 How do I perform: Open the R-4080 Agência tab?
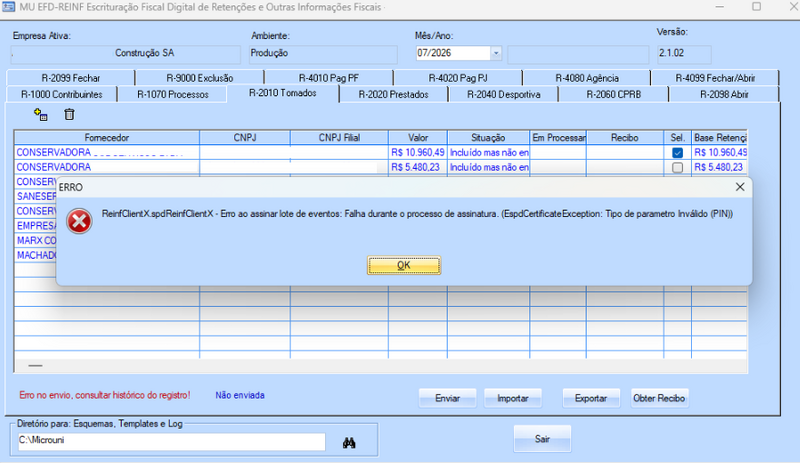tap(587, 78)
